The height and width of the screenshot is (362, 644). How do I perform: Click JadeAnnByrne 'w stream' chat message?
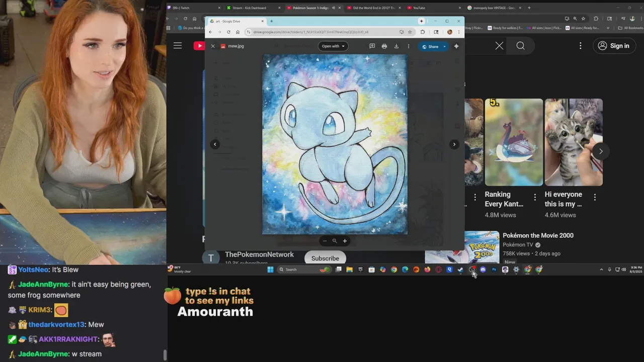(x=87, y=354)
